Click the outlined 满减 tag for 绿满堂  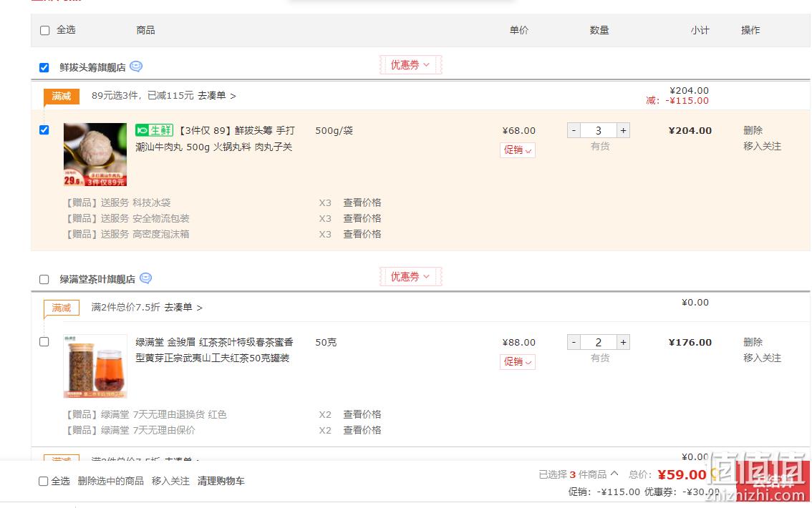click(62, 308)
